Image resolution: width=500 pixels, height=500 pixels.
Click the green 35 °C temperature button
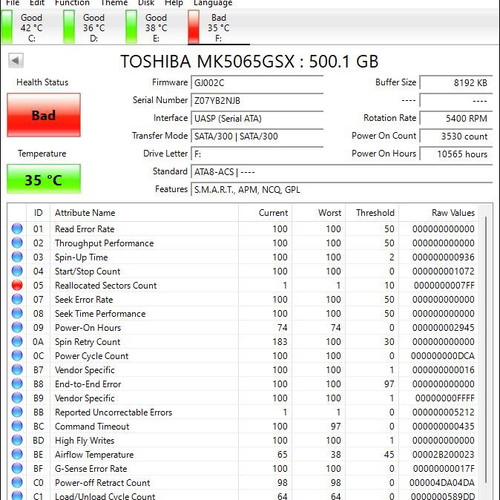pos(44,179)
